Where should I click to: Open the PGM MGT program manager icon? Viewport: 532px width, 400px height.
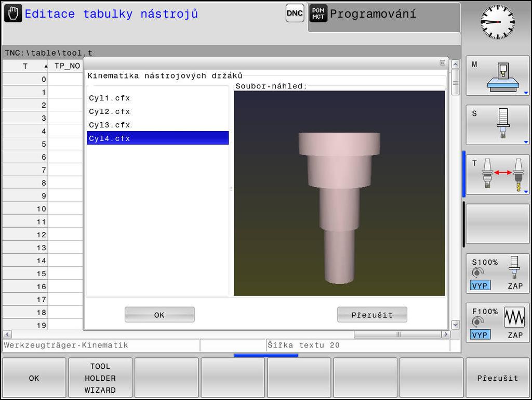tap(318, 14)
